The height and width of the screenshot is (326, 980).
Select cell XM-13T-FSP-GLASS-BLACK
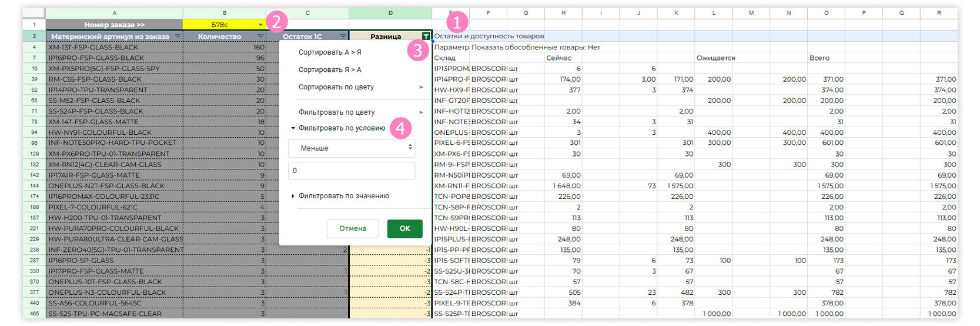pos(114,47)
